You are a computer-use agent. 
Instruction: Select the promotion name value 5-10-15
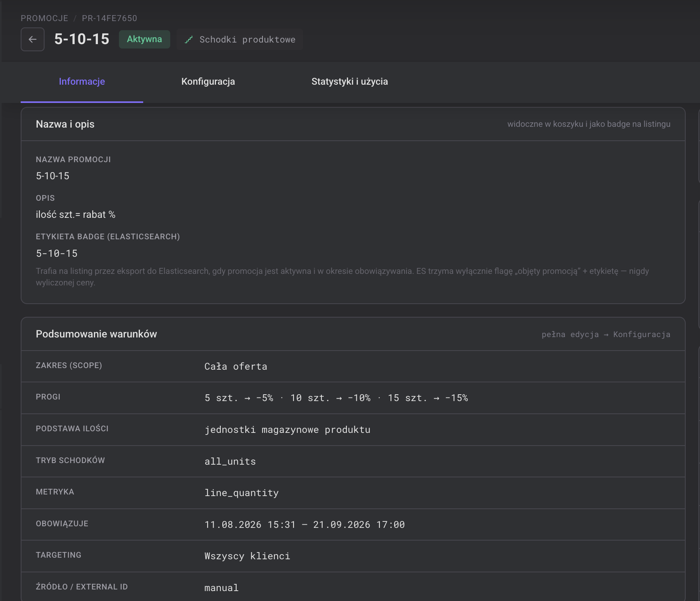pos(52,176)
